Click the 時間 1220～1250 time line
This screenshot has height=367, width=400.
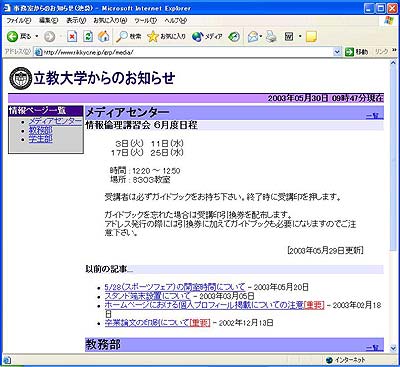(145, 171)
